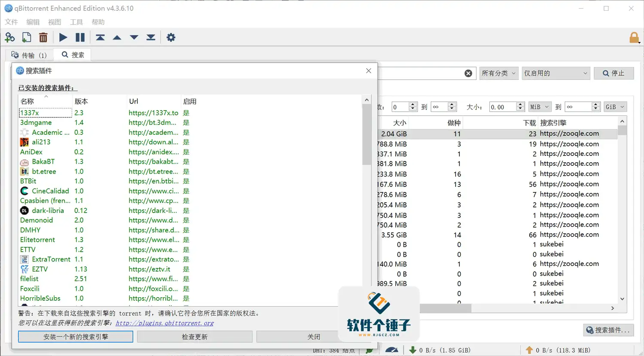Screen dimensions: 644x356
Task: Disable the EZTV search plugin
Action: (x=186, y=269)
